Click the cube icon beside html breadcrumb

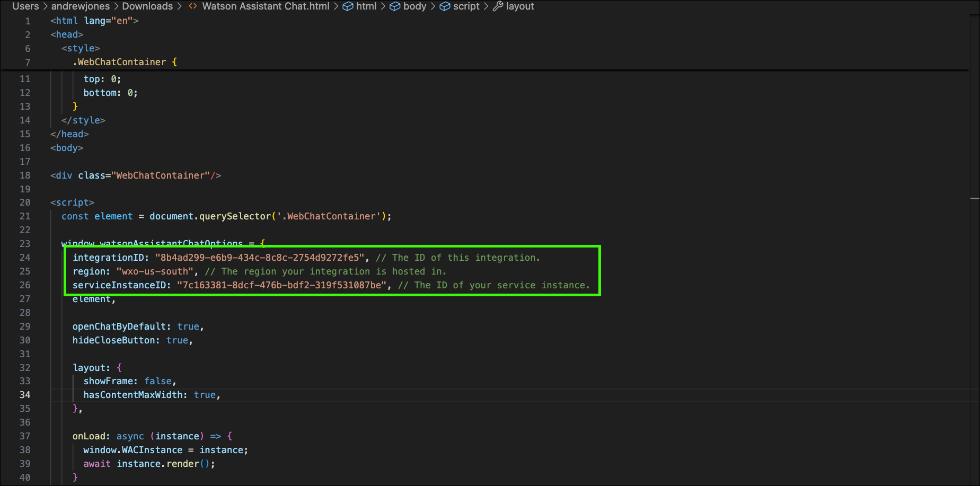pyautogui.click(x=348, y=6)
